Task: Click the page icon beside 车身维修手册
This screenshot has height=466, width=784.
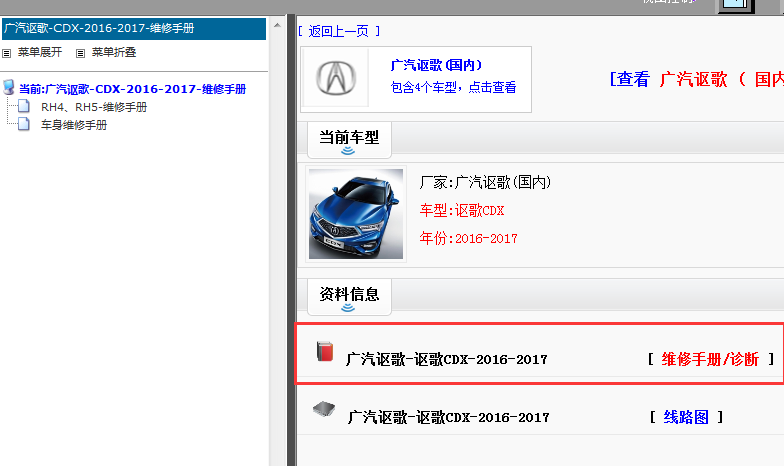Action: tap(24, 124)
